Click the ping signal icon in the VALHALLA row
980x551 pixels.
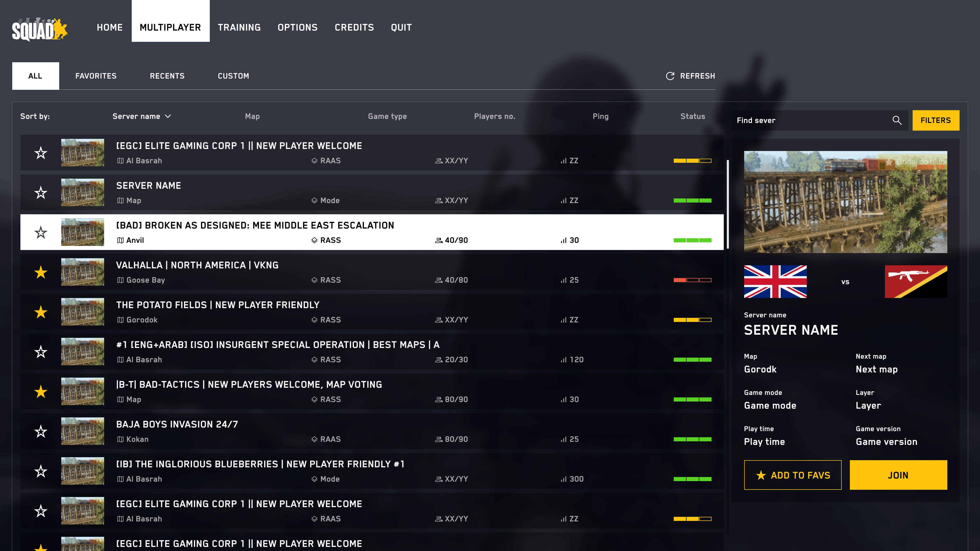point(563,280)
